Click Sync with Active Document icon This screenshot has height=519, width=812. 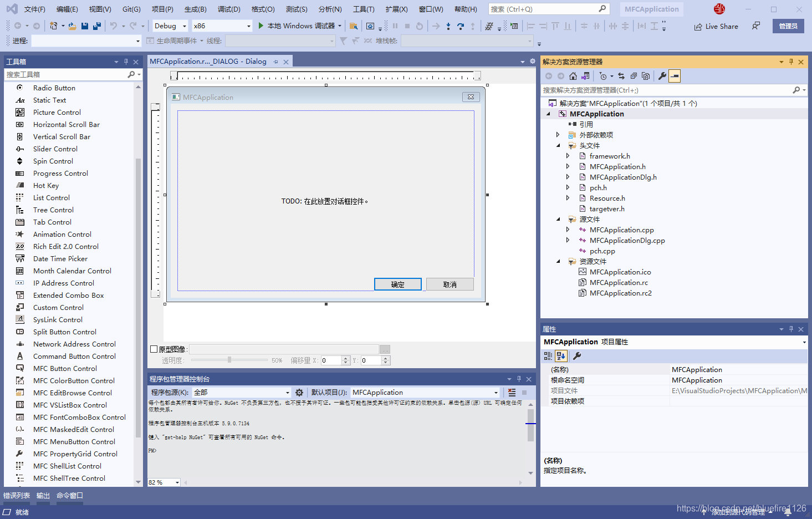(x=621, y=76)
